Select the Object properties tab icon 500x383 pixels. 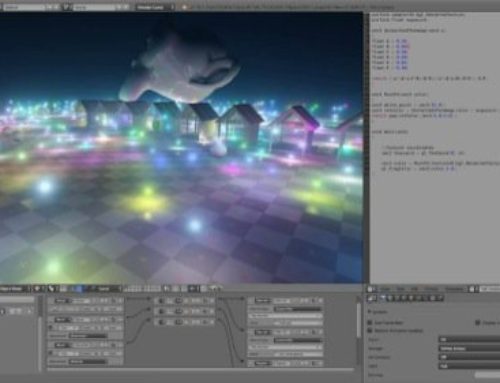point(411,298)
